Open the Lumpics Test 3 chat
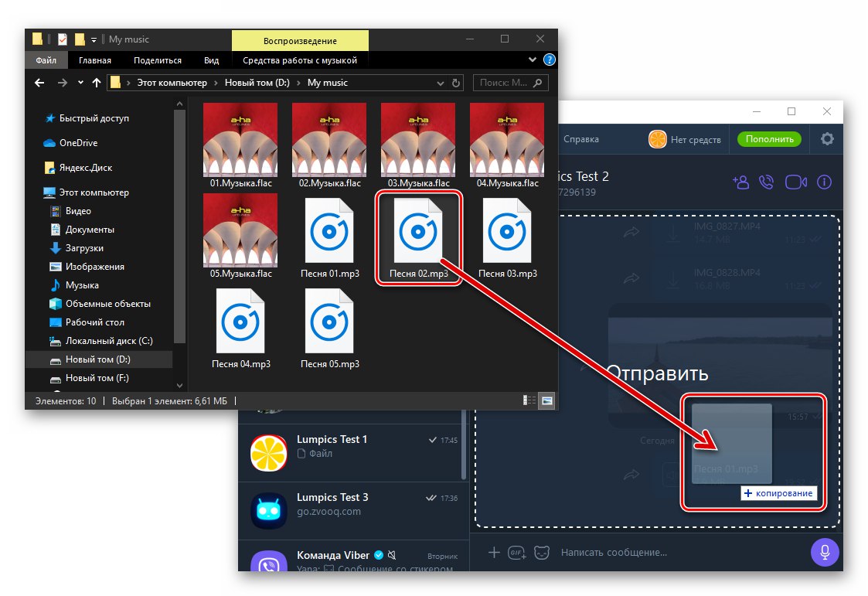Viewport: 868px width, 596px height. click(x=353, y=511)
